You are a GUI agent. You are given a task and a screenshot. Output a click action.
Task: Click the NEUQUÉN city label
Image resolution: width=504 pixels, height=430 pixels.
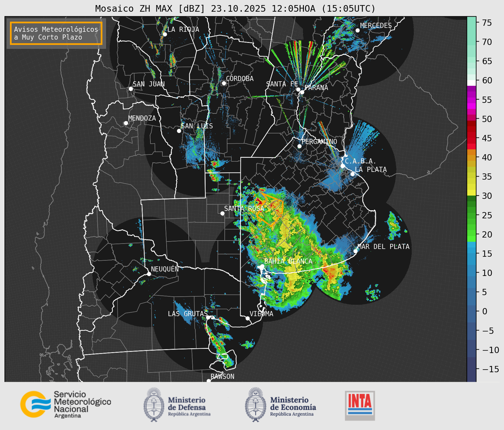tap(165, 269)
